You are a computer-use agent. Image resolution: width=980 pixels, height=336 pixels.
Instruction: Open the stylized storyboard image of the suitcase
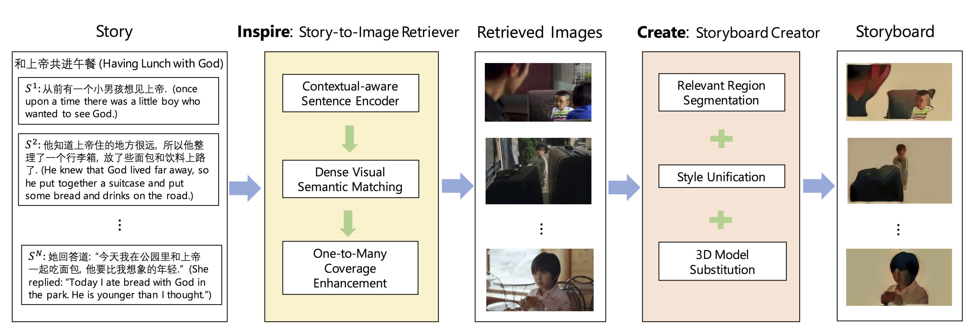pyautogui.click(x=899, y=171)
